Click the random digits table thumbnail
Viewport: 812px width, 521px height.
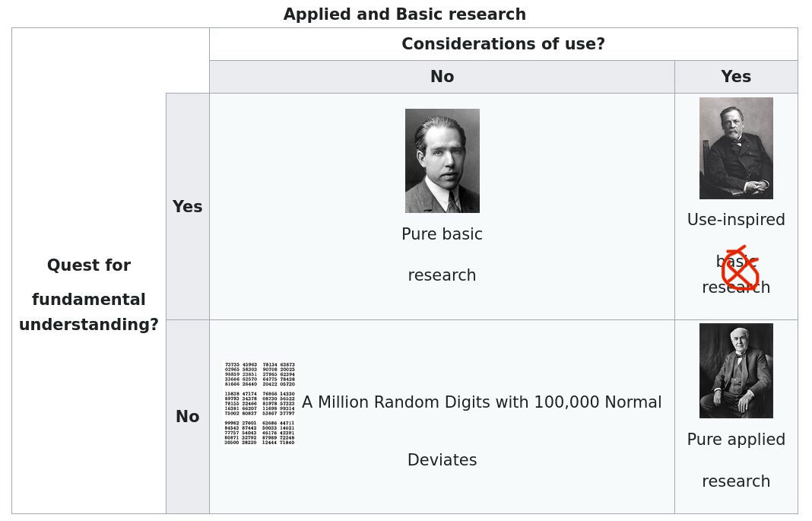(x=259, y=402)
